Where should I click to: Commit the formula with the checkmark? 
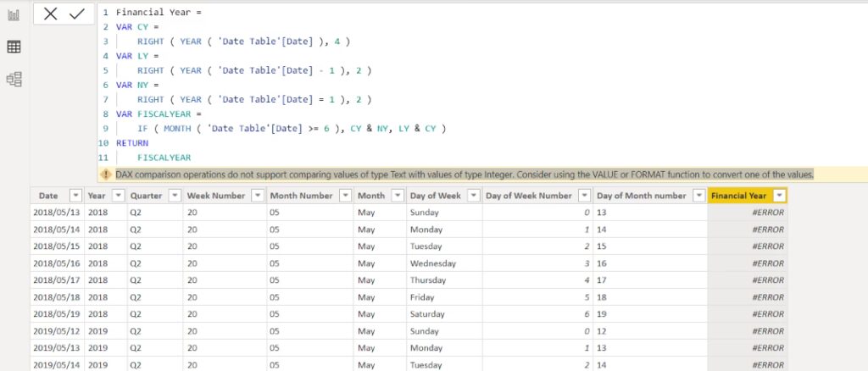(77, 14)
